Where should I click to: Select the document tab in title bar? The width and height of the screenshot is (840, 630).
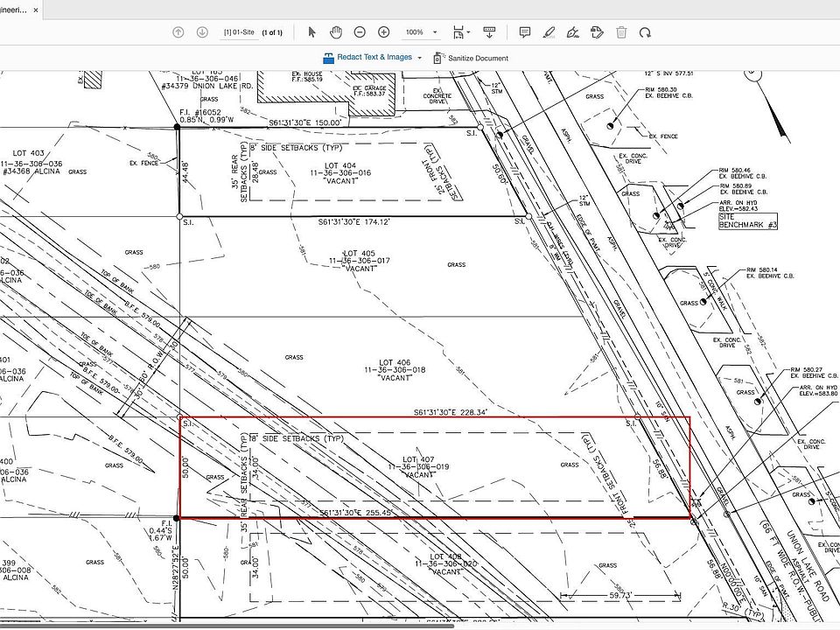click(12, 10)
